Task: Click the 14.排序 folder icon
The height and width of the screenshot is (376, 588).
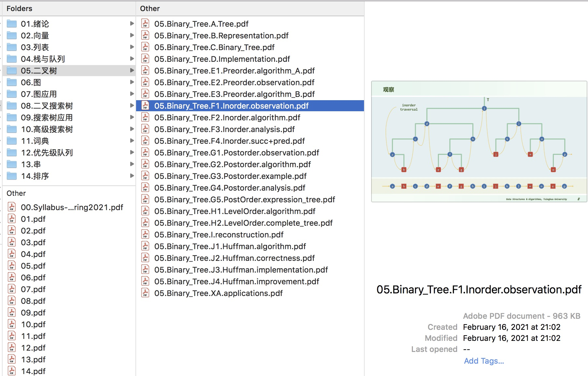Action: tap(12, 176)
